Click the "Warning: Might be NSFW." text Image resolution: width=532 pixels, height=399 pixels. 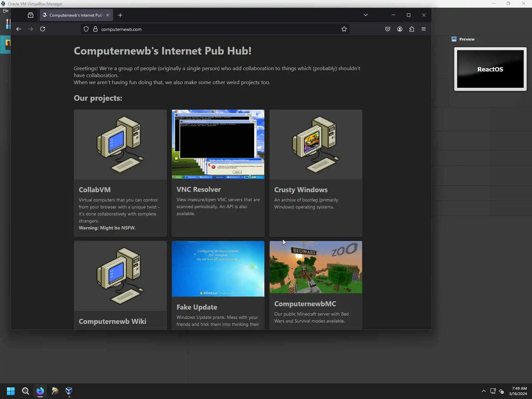[x=107, y=228]
